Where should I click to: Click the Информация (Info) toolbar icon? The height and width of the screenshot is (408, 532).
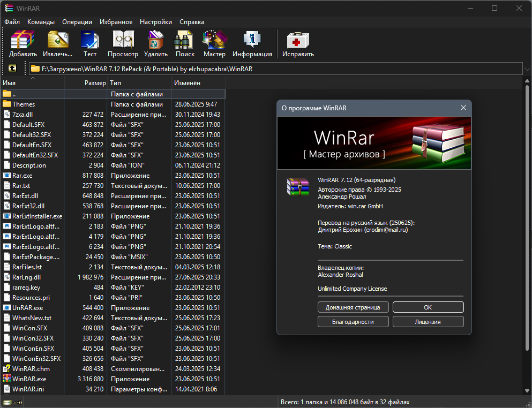coord(252,43)
